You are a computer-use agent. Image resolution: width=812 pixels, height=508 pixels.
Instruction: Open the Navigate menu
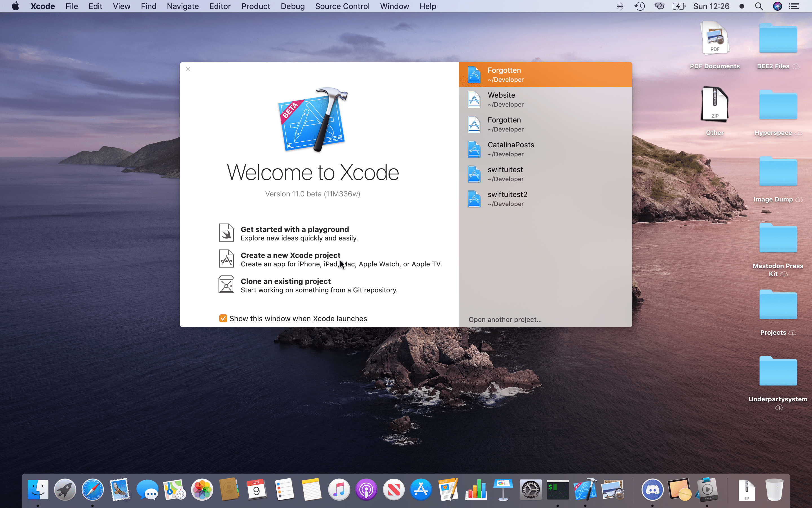coord(183,6)
